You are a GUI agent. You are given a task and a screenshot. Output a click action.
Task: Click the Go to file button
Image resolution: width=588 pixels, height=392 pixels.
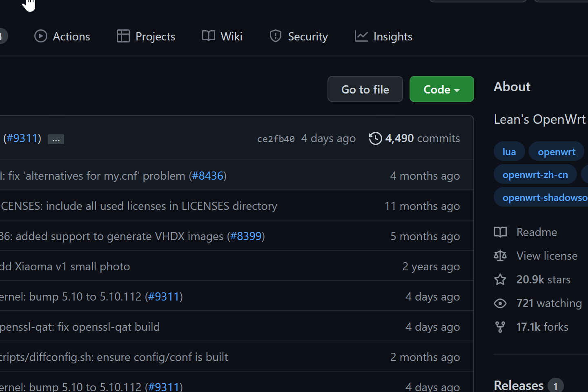(x=365, y=89)
